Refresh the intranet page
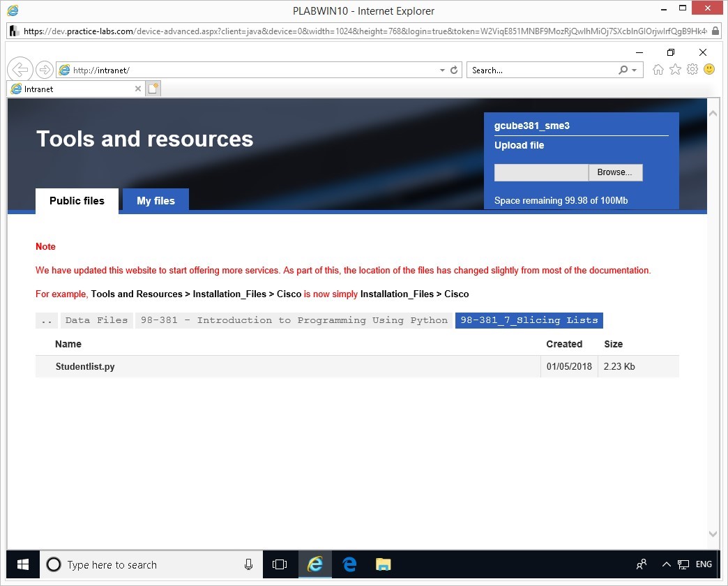The width and height of the screenshot is (728, 586). [x=454, y=70]
